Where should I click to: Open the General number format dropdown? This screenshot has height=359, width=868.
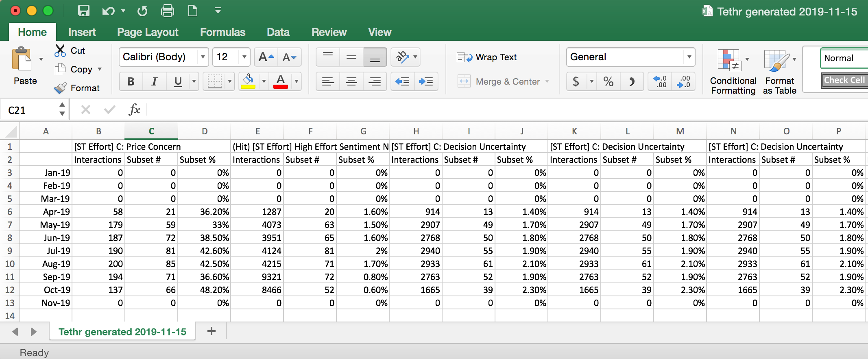pyautogui.click(x=689, y=57)
